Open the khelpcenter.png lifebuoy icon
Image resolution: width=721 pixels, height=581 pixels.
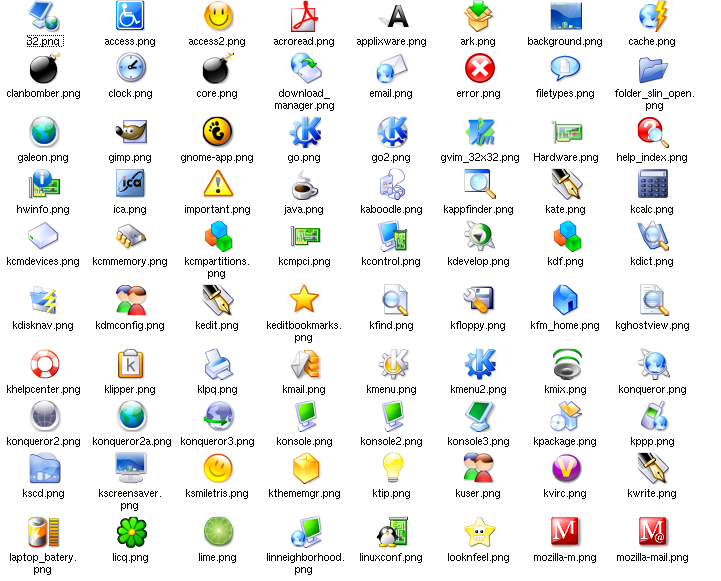click(44, 363)
